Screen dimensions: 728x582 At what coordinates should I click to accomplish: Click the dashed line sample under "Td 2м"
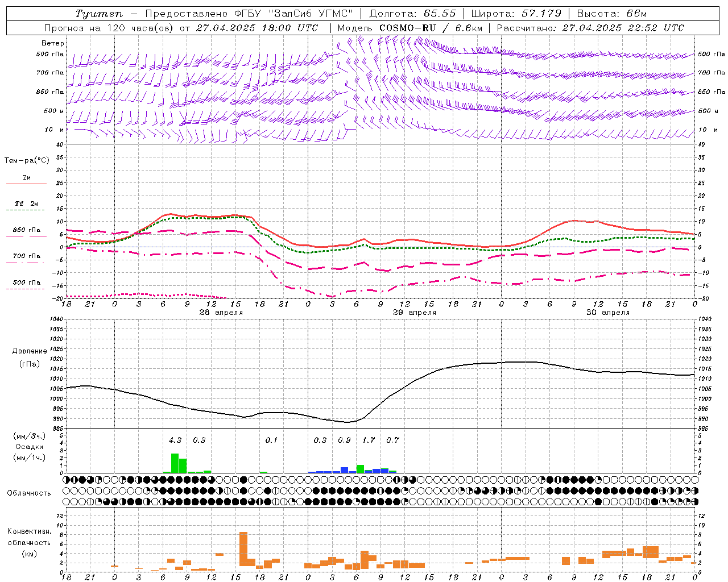coord(25,210)
